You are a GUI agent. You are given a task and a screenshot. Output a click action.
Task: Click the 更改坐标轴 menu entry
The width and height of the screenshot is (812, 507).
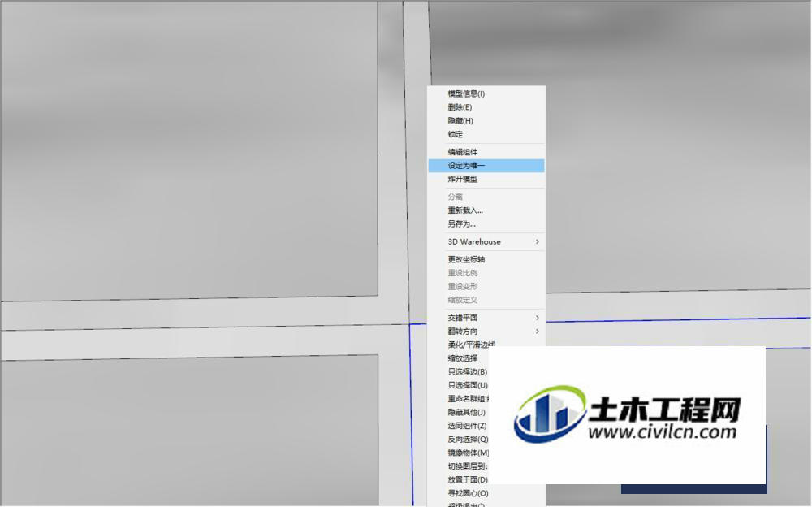486,259
